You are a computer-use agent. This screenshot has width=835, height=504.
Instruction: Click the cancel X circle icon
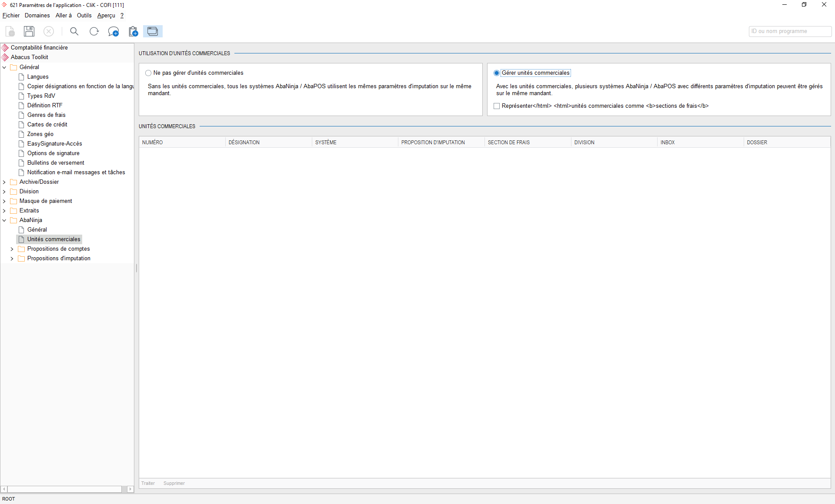point(49,31)
